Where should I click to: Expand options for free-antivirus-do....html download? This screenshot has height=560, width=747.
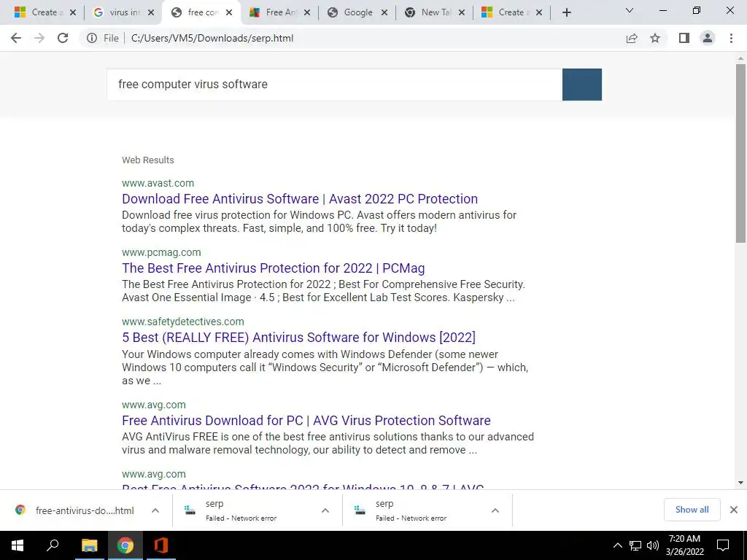tap(155, 510)
